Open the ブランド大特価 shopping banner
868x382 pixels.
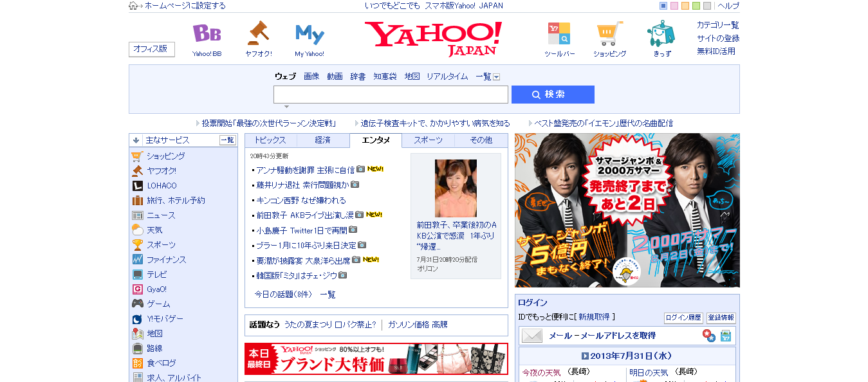(376, 359)
